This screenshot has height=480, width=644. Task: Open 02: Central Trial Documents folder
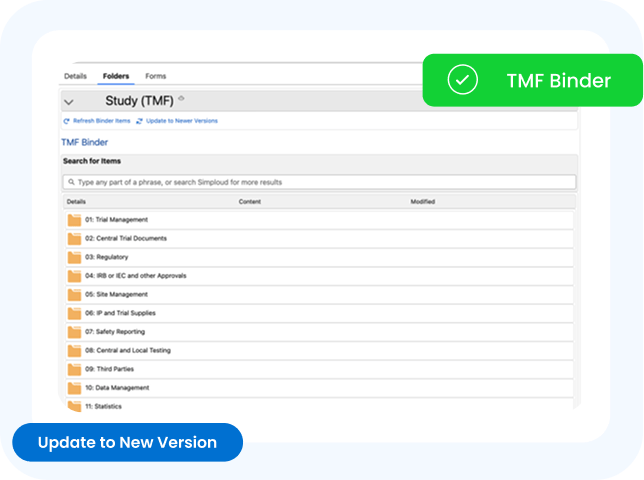pos(125,239)
